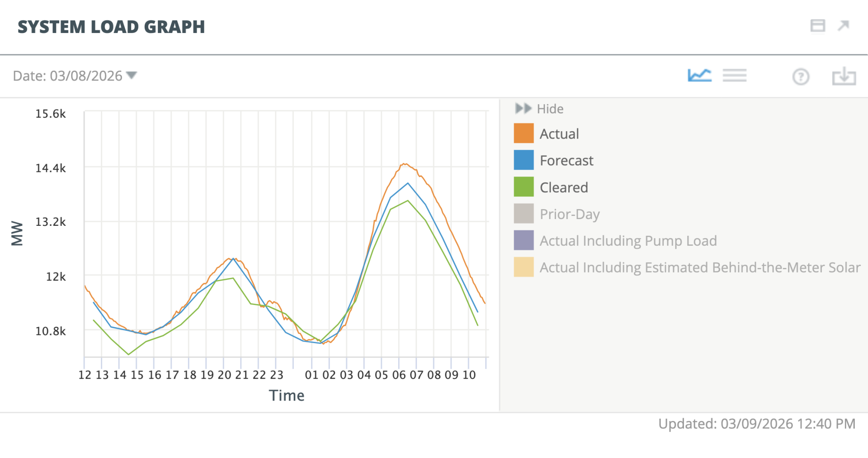The image size is (868, 458).
Task: Switch to table list view icon
Action: click(x=734, y=75)
